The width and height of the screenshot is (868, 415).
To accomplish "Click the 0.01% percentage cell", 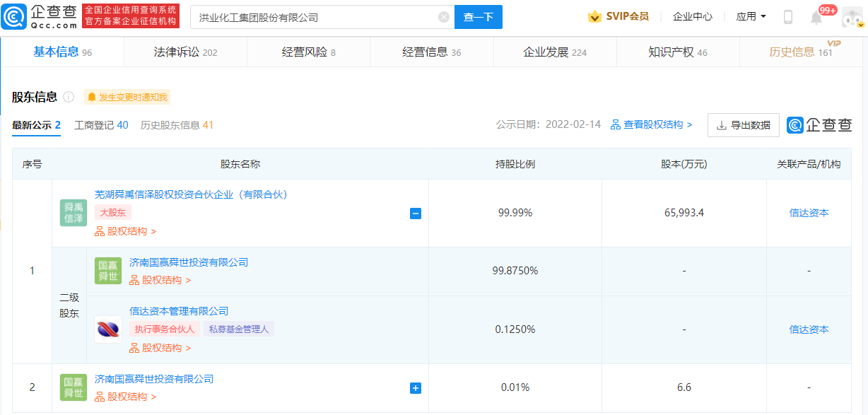I will pos(515,387).
